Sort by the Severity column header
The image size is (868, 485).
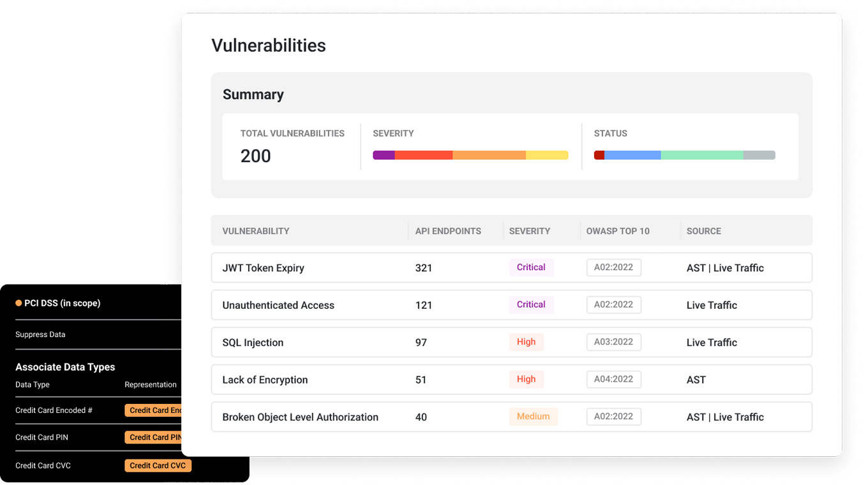[x=529, y=231]
